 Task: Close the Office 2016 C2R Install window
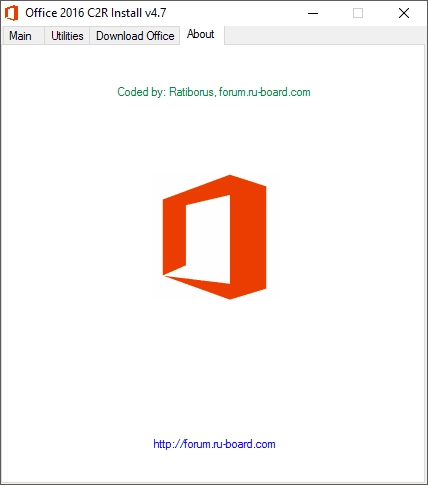[404, 13]
